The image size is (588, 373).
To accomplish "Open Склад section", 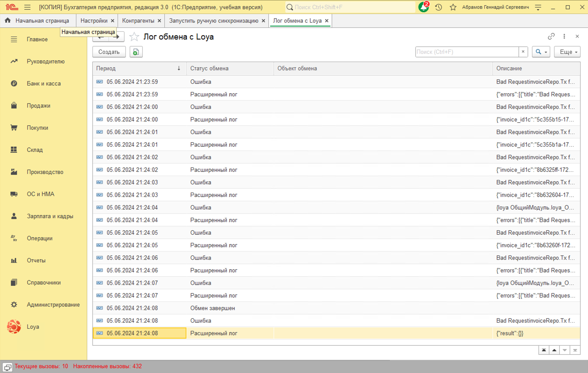I will [43, 150].
